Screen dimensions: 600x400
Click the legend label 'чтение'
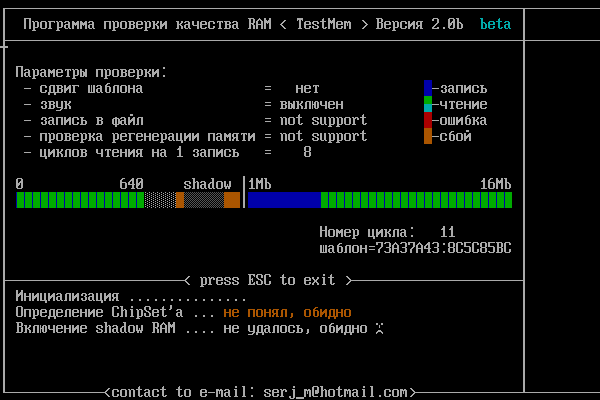(463, 104)
